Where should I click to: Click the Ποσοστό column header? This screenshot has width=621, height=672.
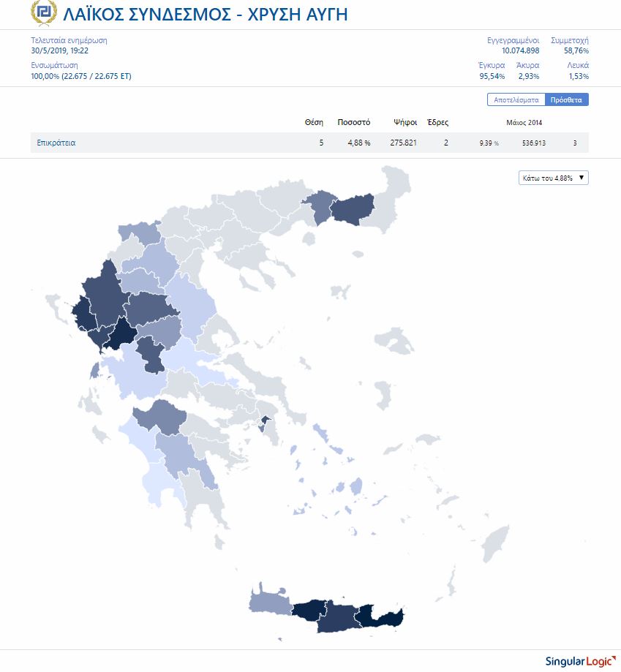(353, 122)
